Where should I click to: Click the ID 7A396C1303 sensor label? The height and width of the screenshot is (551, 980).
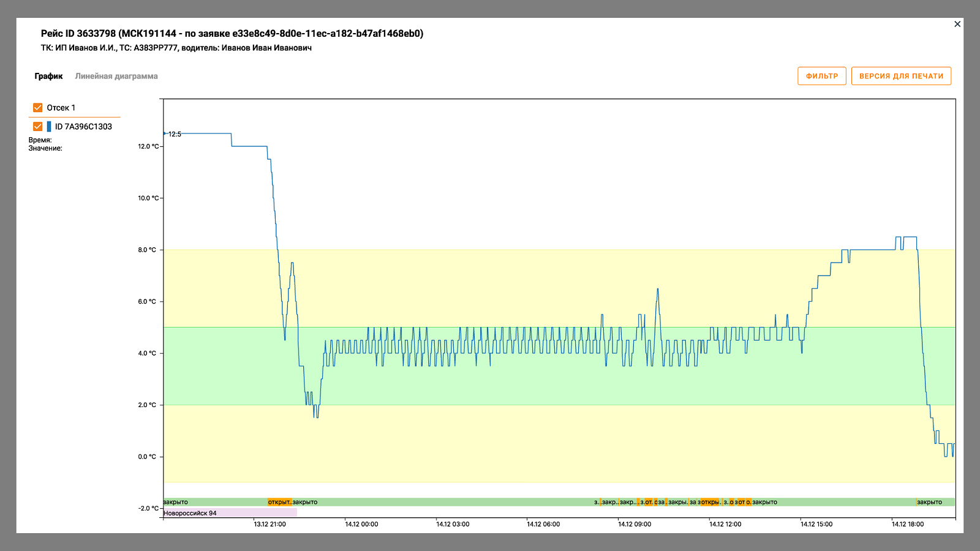83,127
